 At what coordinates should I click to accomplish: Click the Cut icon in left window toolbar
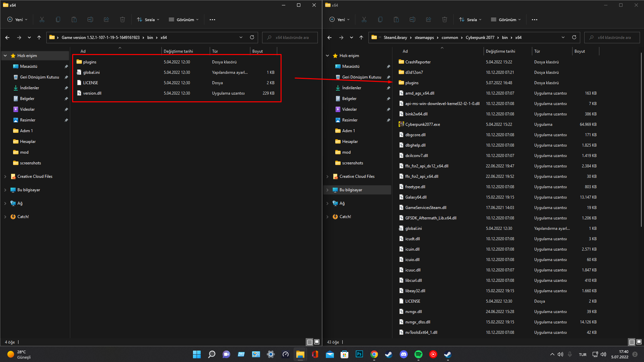[x=42, y=19]
